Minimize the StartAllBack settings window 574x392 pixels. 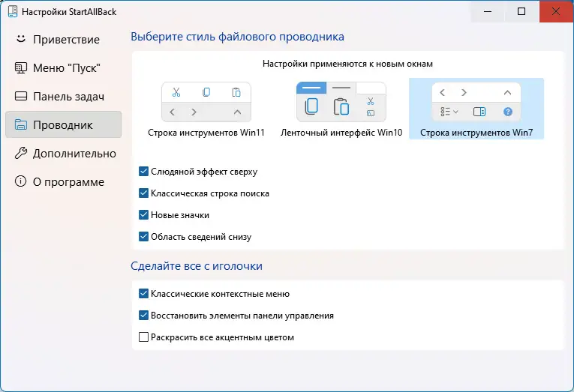[x=488, y=11]
